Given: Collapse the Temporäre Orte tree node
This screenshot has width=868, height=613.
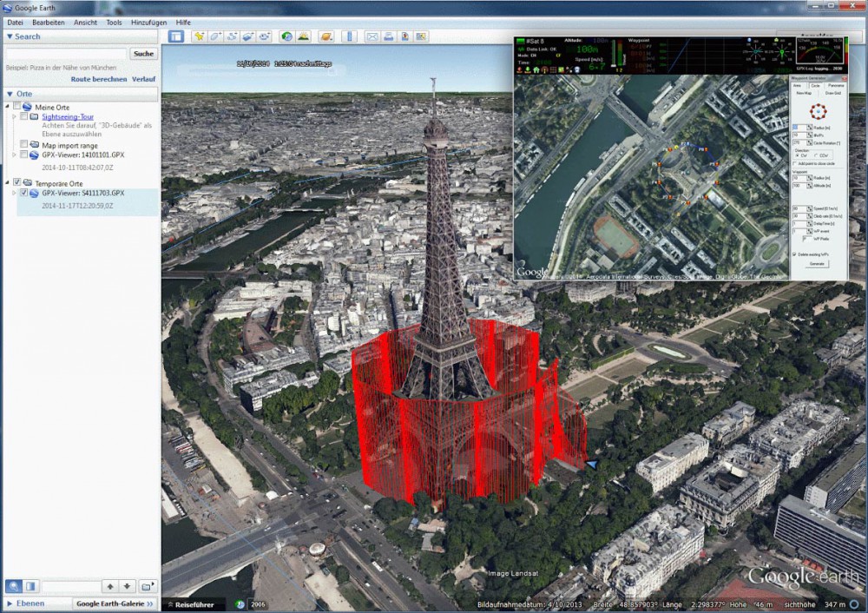Looking at the screenshot, I should coord(8,182).
